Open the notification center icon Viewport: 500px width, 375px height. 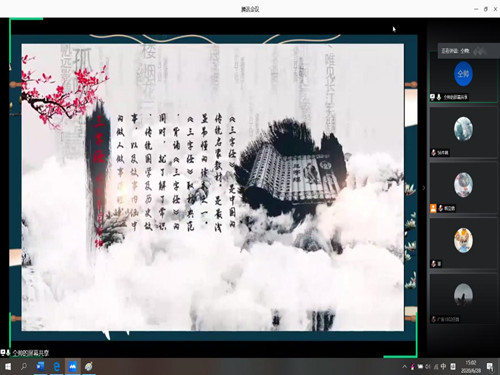[490, 367]
